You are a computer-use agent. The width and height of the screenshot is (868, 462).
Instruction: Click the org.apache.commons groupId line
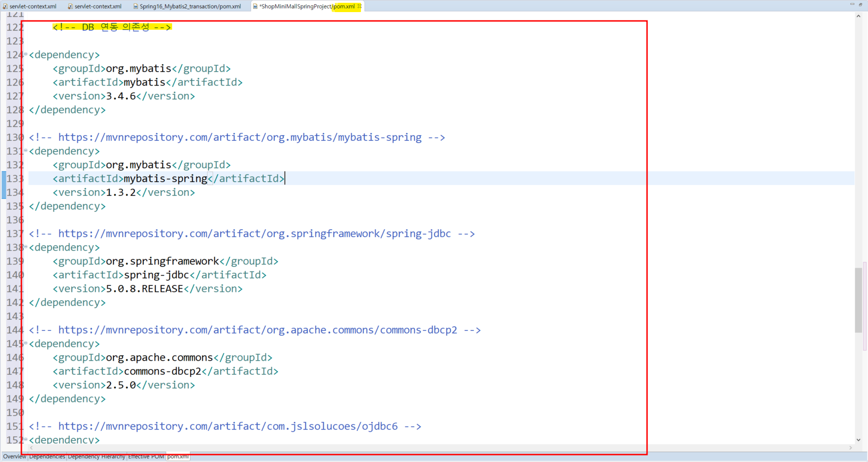[x=162, y=357]
